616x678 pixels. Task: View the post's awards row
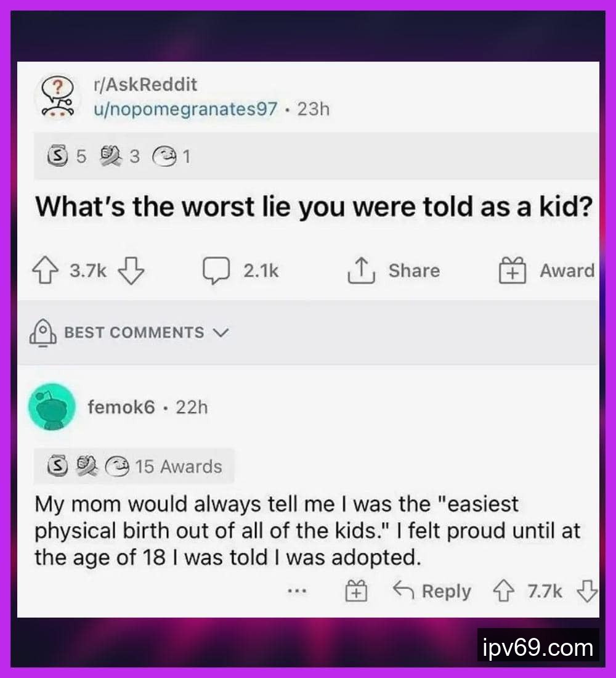tap(117, 158)
